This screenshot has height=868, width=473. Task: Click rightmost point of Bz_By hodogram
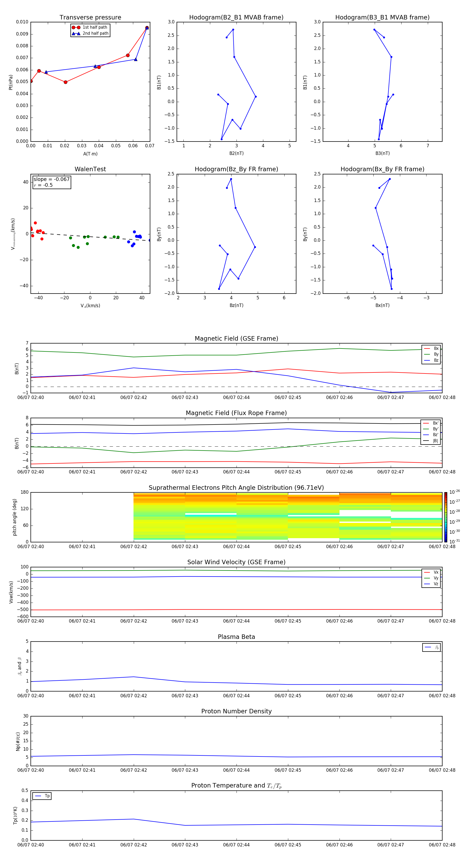pos(255,247)
